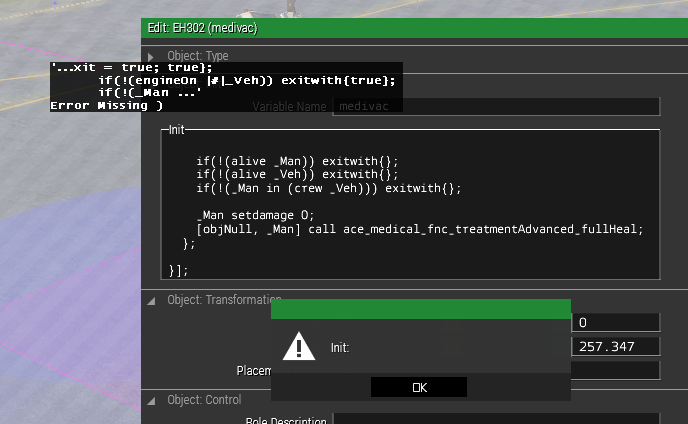The height and width of the screenshot is (424, 688).
Task: Click the '_Man setdamage 0;' code line
Action: [255, 215]
